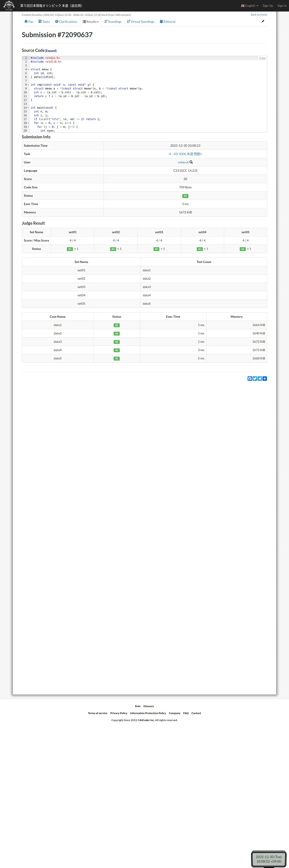Expand the source code view
Viewport: 289px width, 868px height.
point(51,51)
